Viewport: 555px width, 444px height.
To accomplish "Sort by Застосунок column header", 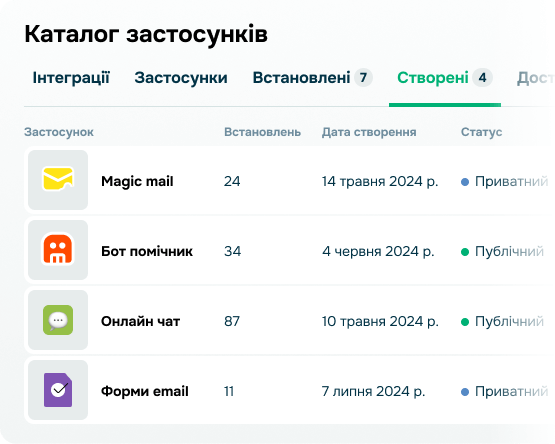I will 59,132.
